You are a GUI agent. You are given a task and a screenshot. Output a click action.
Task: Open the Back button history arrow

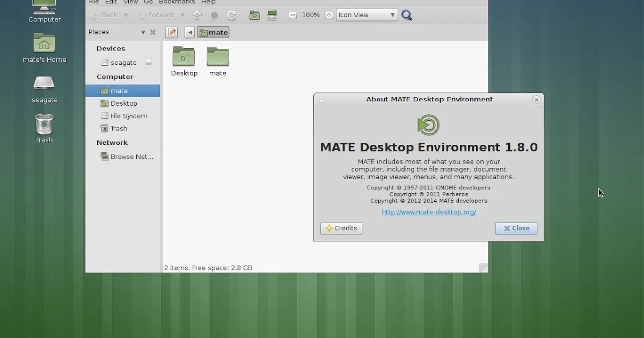127,14
